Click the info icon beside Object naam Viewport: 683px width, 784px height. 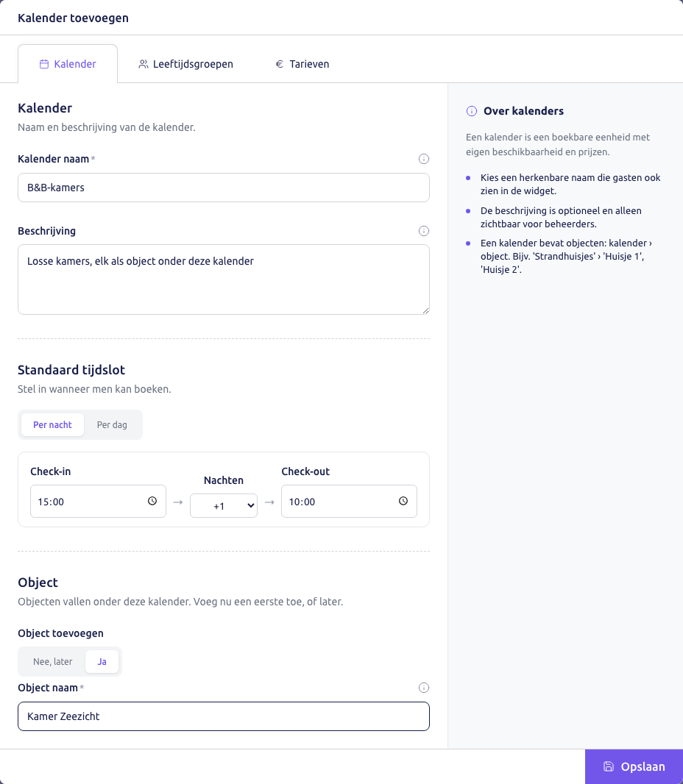coord(423,688)
